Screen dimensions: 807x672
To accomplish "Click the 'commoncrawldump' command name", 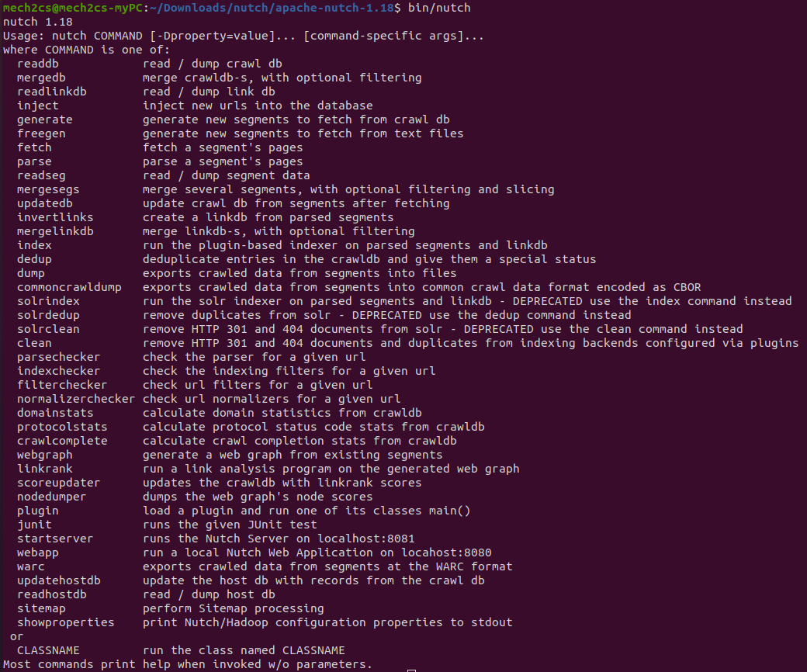I will [x=69, y=287].
